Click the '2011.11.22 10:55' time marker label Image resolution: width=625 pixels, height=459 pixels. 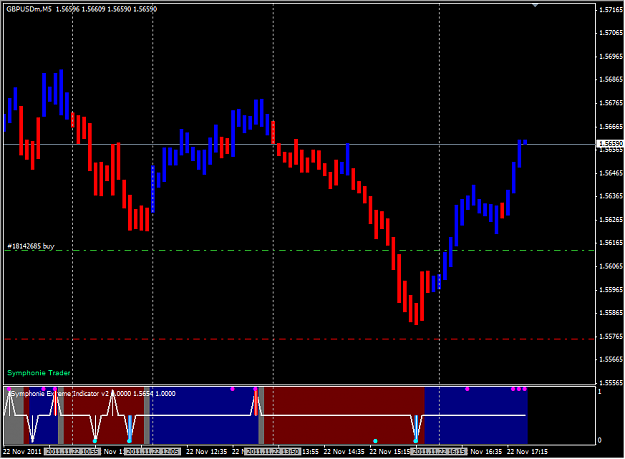pyautogui.click(x=73, y=452)
